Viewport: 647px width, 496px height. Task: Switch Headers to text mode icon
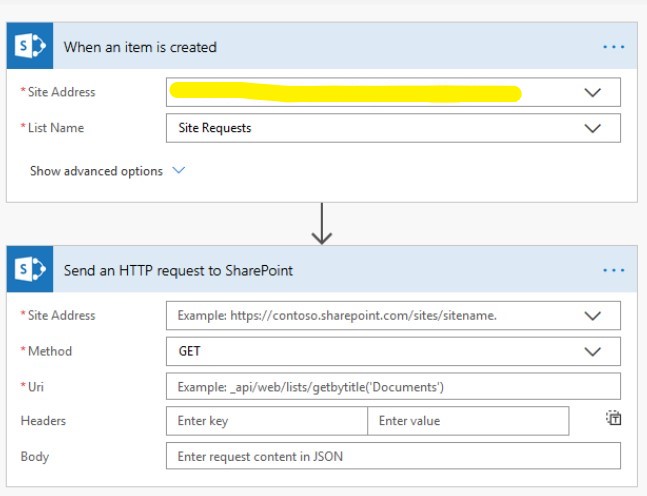tap(614, 418)
